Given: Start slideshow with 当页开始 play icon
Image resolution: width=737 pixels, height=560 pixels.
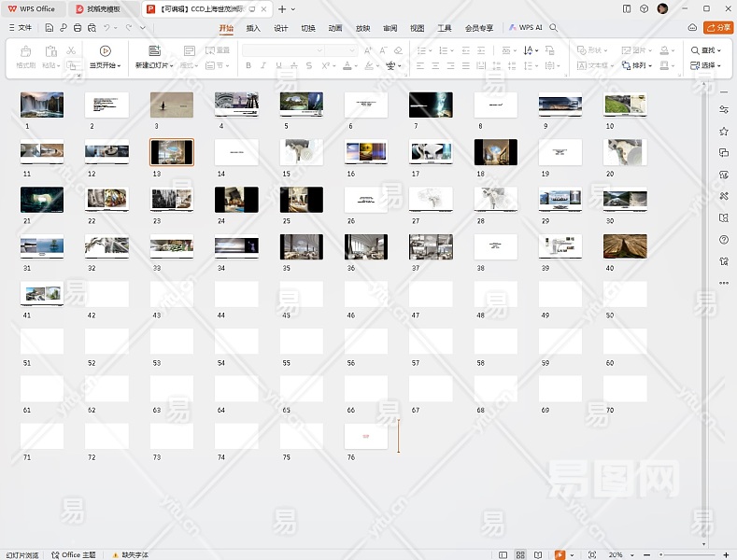Looking at the screenshot, I should tap(105, 50).
